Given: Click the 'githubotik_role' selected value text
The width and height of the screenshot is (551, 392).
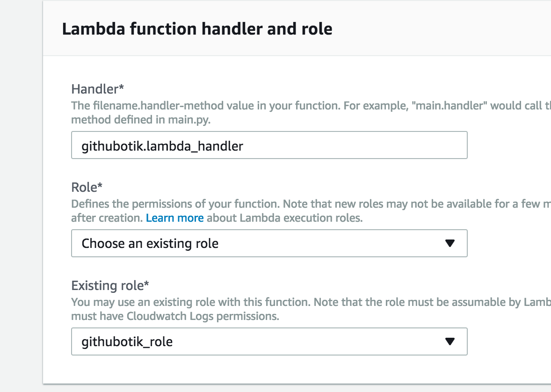Looking at the screenshot, I should click(x=127, y=342).
